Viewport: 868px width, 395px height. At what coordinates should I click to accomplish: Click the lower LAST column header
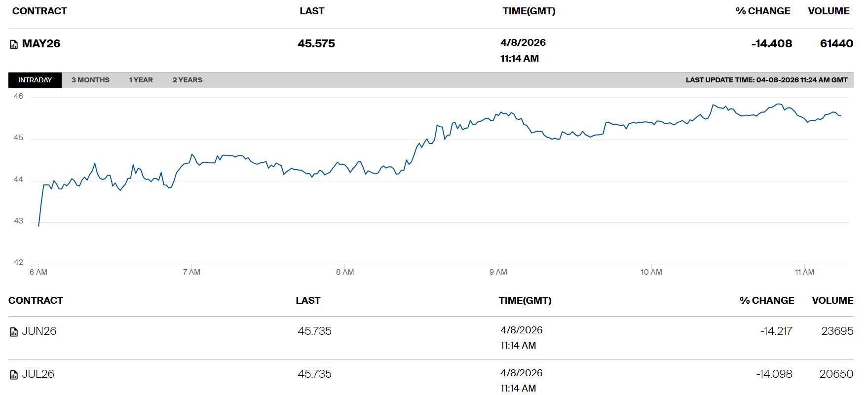point(308,300)
